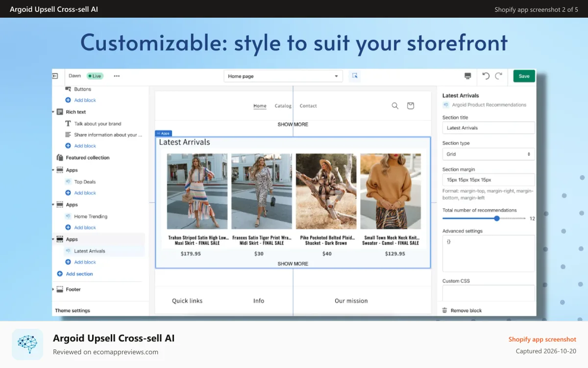This screenshot has height=368, width=588.
Task: Click the Footer section icon
Action: click(60, 289)
